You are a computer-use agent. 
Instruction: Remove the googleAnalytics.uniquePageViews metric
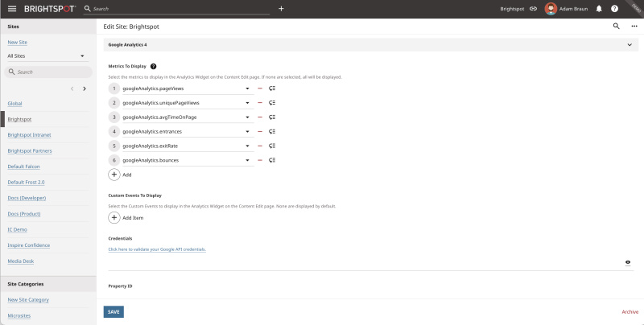pyautogui.click(x=259, y=103)
